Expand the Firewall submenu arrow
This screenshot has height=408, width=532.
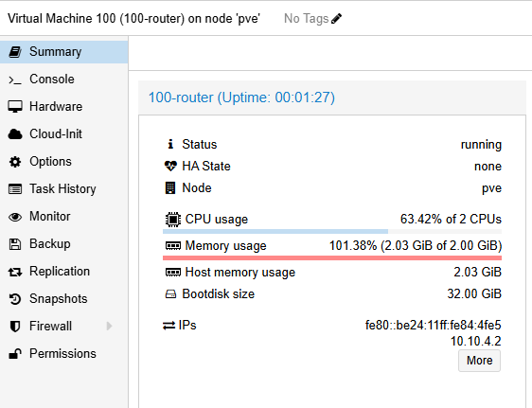point(109,327)
